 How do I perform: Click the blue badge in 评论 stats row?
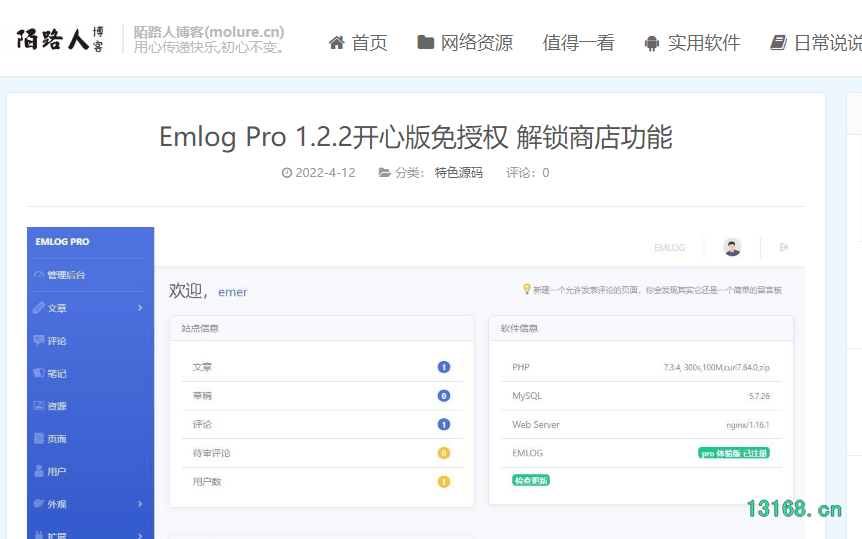[x=444, y=424]
